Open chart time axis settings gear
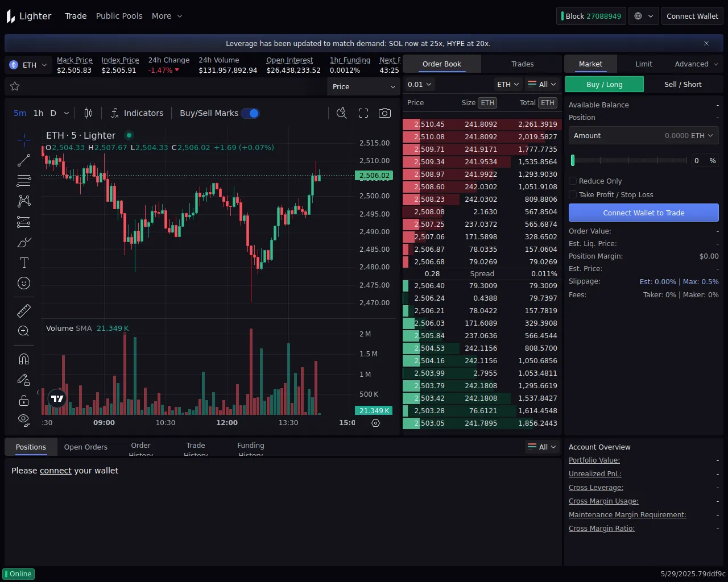Viewport: 728px width, 582px height. point(375,423)
